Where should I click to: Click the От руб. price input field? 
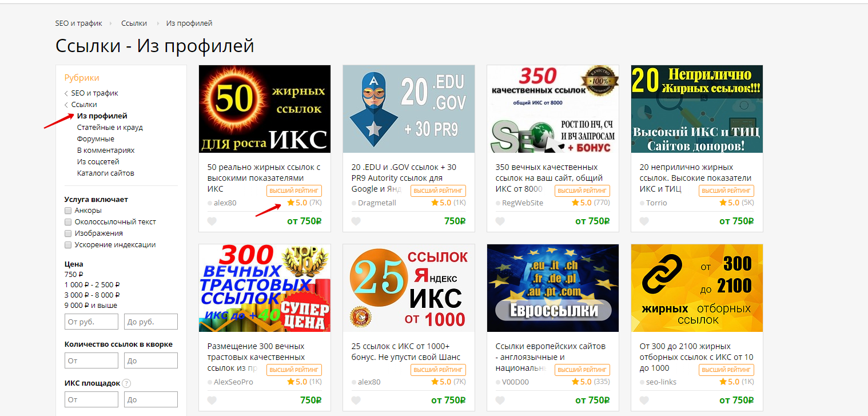point(91,322)
